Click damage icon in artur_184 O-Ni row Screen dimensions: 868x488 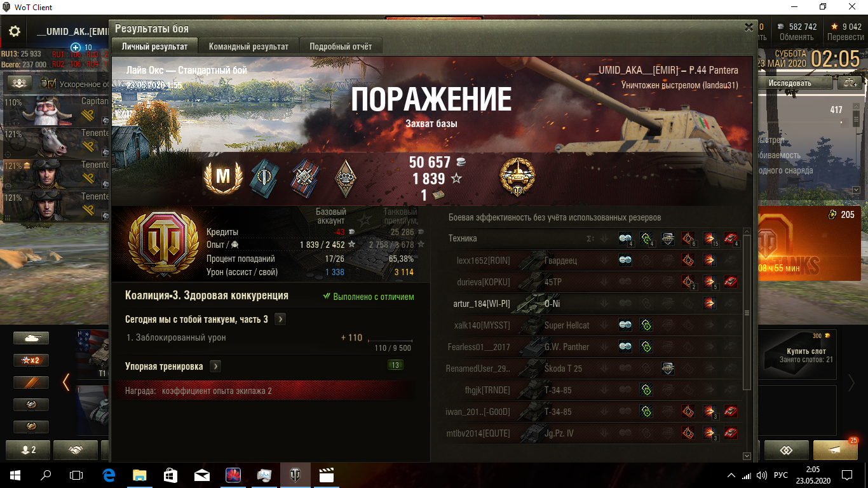(x=709, y=304)
